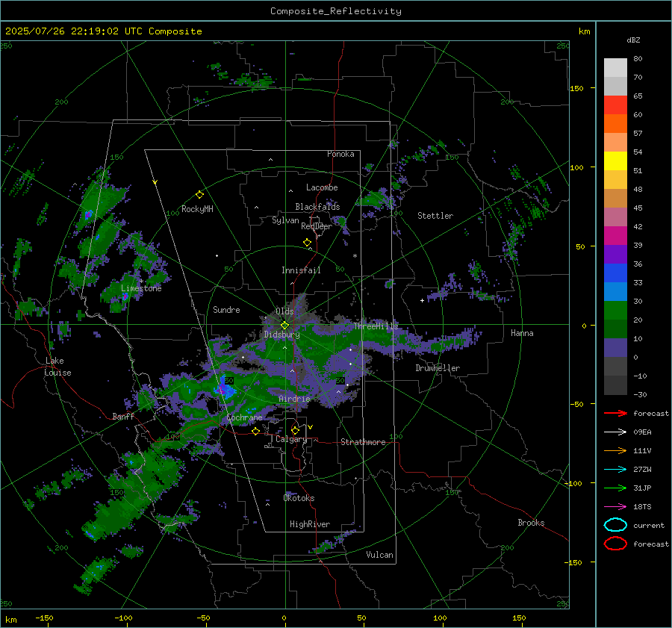The width and height of the screenshot is (672, 628).
Task: Click the cyan current ellipse icon
Action: 615,525
